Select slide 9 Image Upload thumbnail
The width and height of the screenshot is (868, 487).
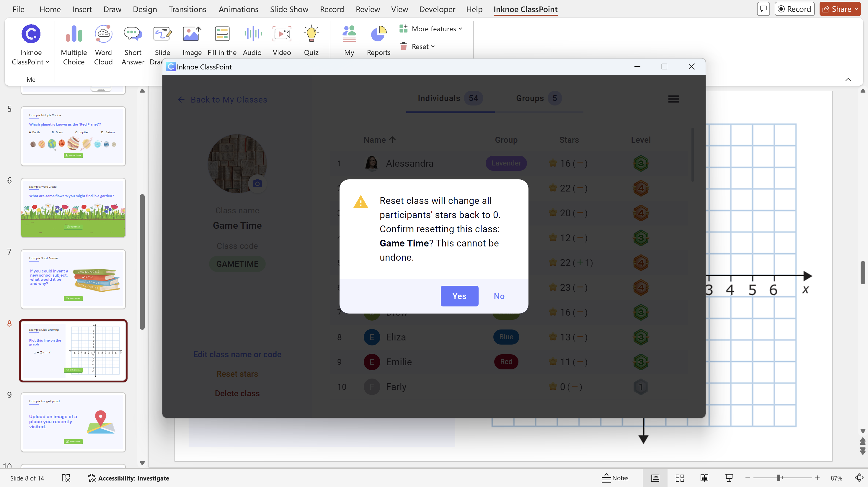point(73,422)
